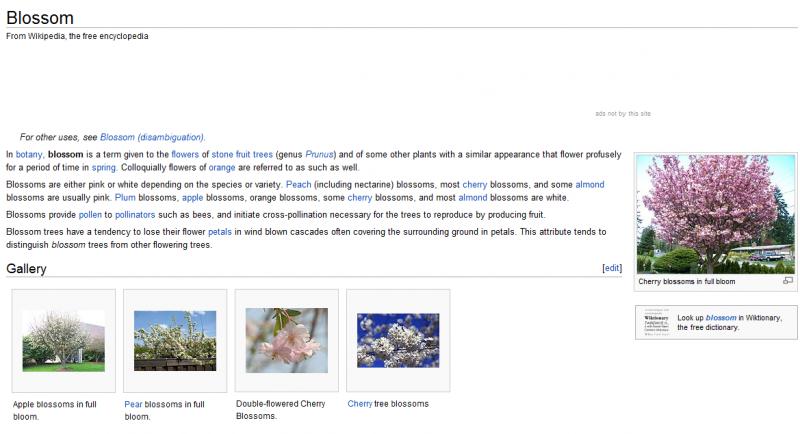Screen dimensions: 800x434
Task: Open the Cherry blossoms in full bloom photo
Action: tap(715, 214)
